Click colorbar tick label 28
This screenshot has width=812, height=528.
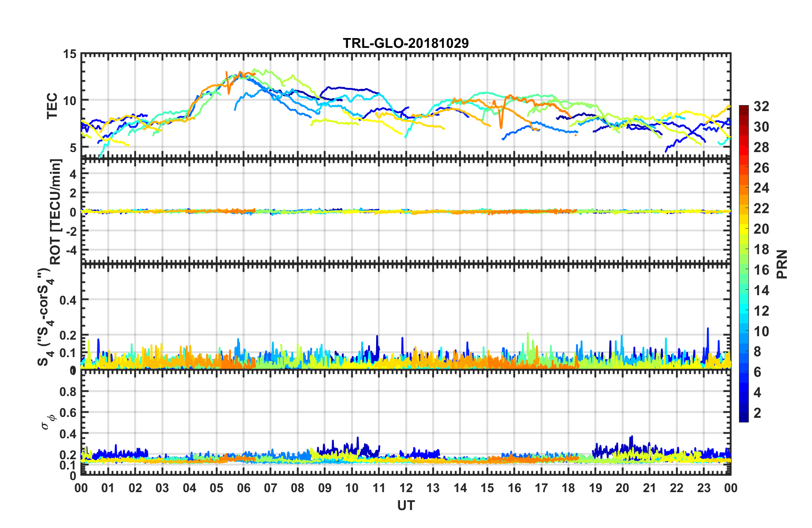pos(761,147)
